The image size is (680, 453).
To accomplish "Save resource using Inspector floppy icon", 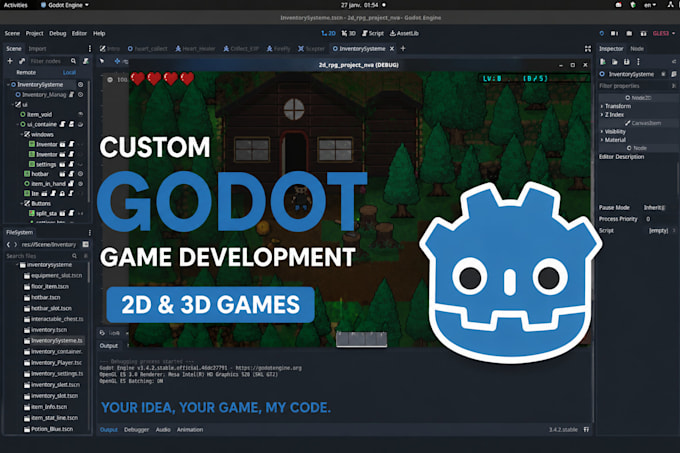I will click(x=626, y=62).
